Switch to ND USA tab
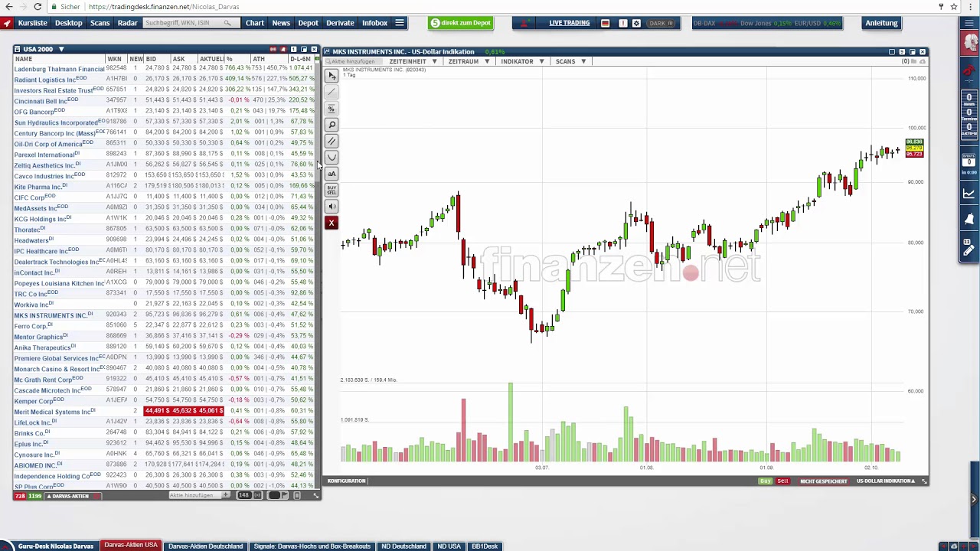The image size is (980, 551). (x=449, y=546)
